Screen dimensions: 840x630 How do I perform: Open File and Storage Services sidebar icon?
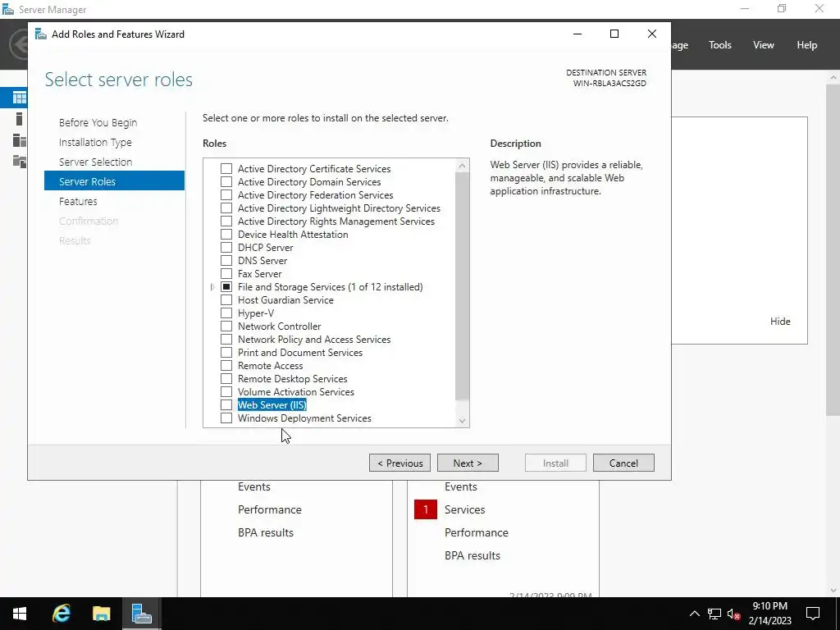tap(20, 162)
